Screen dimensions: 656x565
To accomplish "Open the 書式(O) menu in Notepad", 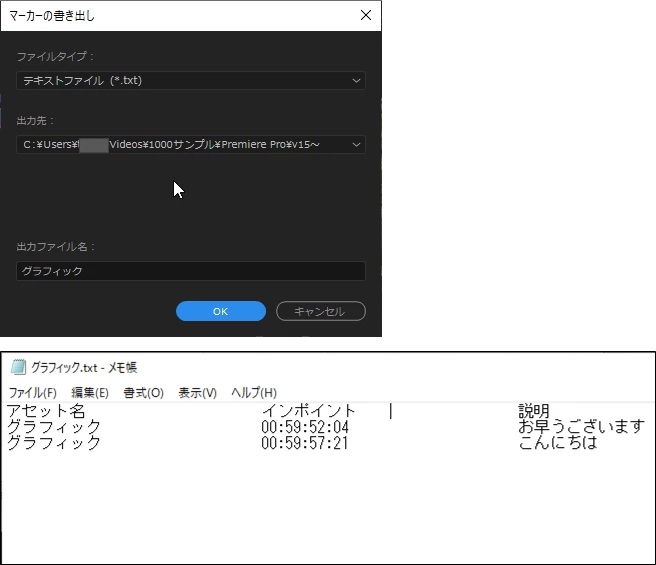I will pos(144,393).
